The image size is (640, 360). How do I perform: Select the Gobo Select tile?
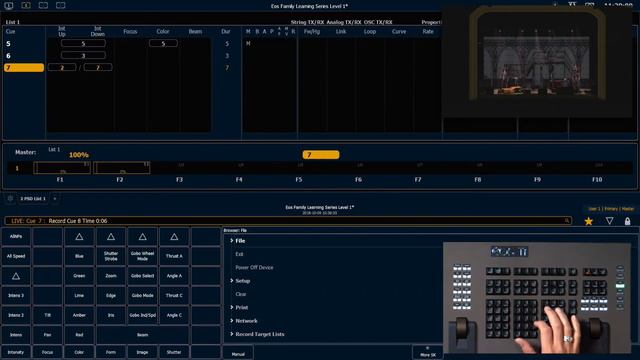pyautogui.click(x=142, y=276)
